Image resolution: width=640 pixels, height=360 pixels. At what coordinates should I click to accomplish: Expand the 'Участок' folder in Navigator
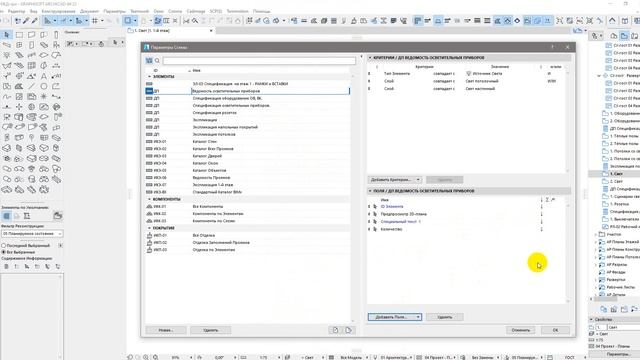(596, 234)
